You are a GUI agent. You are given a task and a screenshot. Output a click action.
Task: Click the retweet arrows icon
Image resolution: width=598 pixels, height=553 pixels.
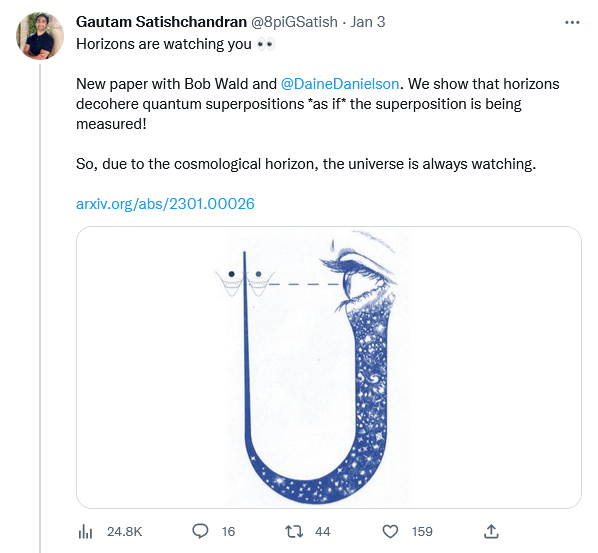(x=294, y=531)
